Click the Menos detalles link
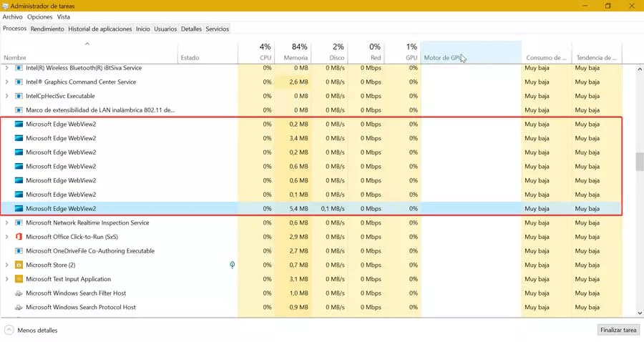Viewport: 644px width, 342px height. [x=37, y=330]
